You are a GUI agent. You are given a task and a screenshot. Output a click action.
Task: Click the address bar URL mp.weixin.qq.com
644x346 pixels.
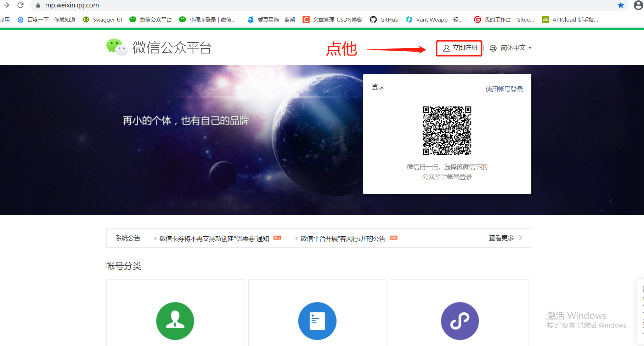(72, 5)
